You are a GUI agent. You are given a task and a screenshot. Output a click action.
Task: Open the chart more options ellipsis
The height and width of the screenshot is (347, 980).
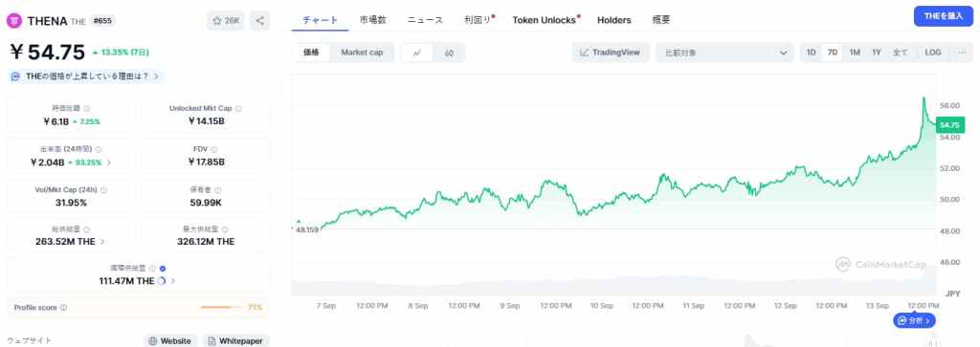click(962, 53)
